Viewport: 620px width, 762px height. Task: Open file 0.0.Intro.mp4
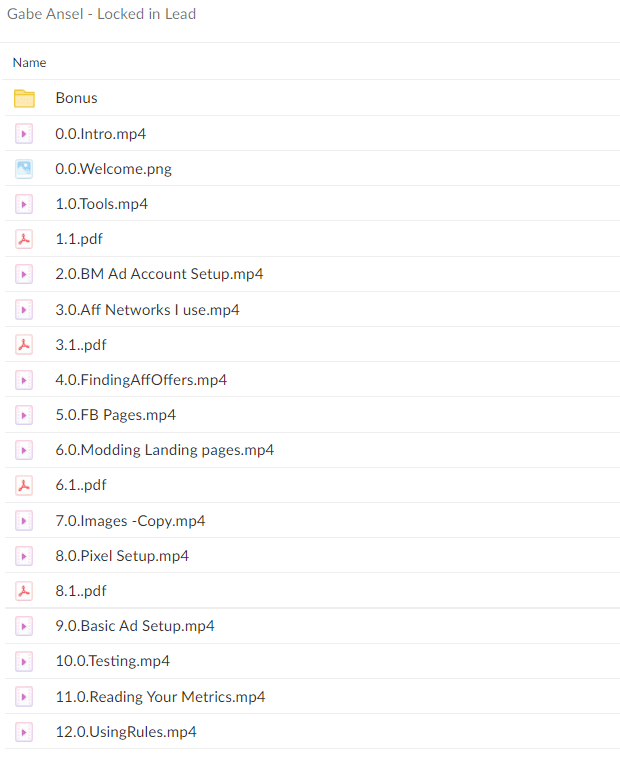coord(101,134)
